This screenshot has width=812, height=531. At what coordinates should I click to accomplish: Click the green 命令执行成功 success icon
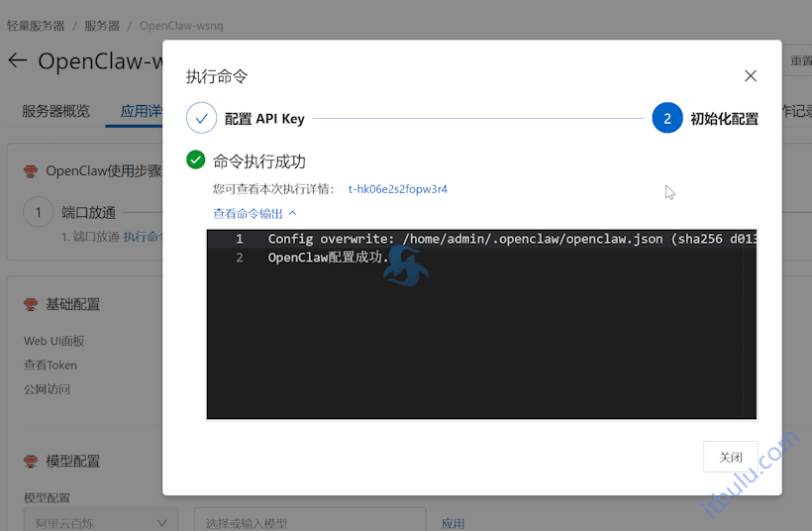pos(196,160)
